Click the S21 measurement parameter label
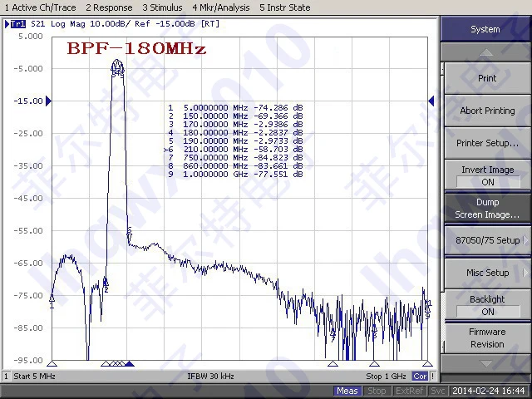The image size is (532, 399). pos(37,24)
